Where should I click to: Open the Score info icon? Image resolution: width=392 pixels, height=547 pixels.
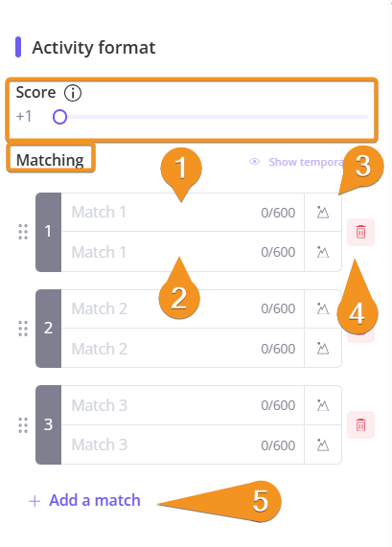click(x=73, y=93)
